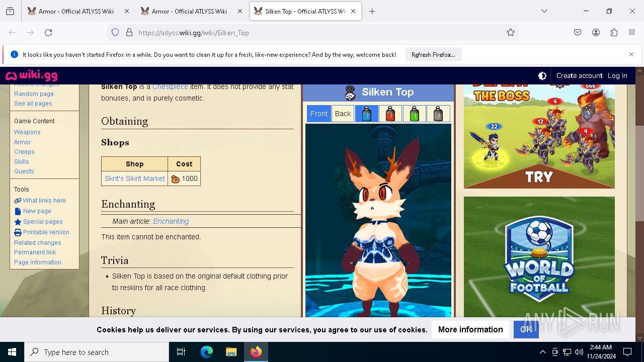Screen dimensions: 644x362
Task: Expand the list all tabs dropdown
Action: tap(544, 11)
